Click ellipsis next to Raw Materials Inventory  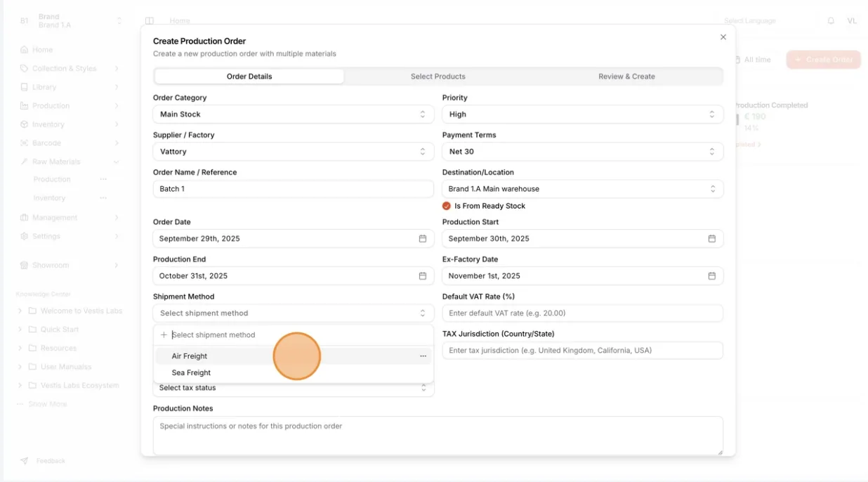pyautogui.click(x=103, y=198)
